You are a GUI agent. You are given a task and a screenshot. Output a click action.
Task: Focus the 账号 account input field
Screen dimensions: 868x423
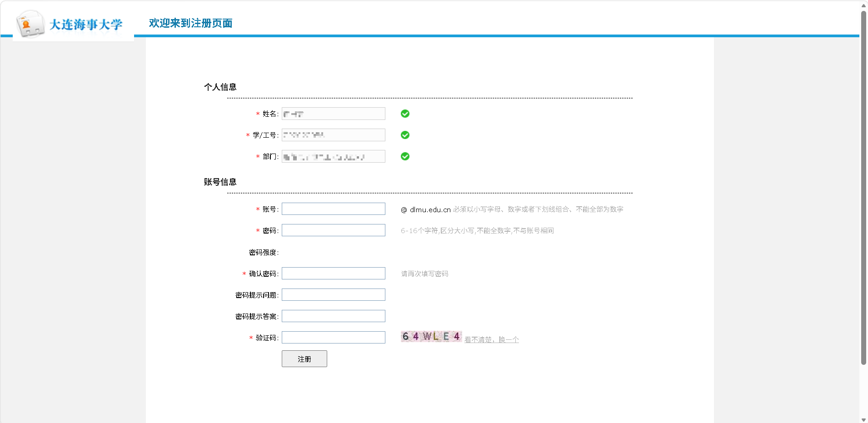[333, 209]
